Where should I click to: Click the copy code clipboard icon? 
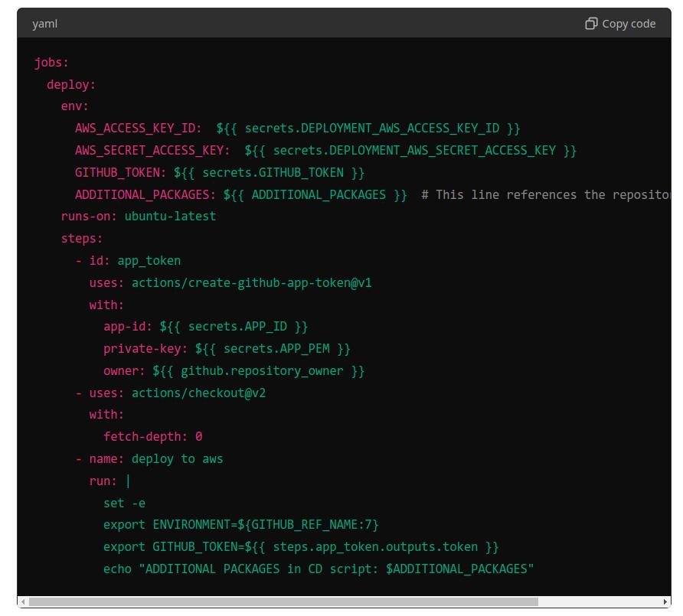click(x=591, y=24)
